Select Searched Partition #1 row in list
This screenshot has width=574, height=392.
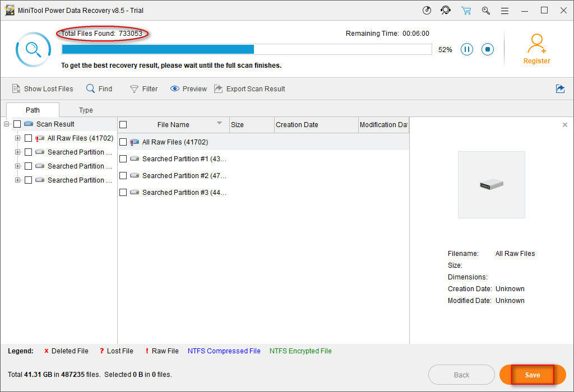pos(263,158)
